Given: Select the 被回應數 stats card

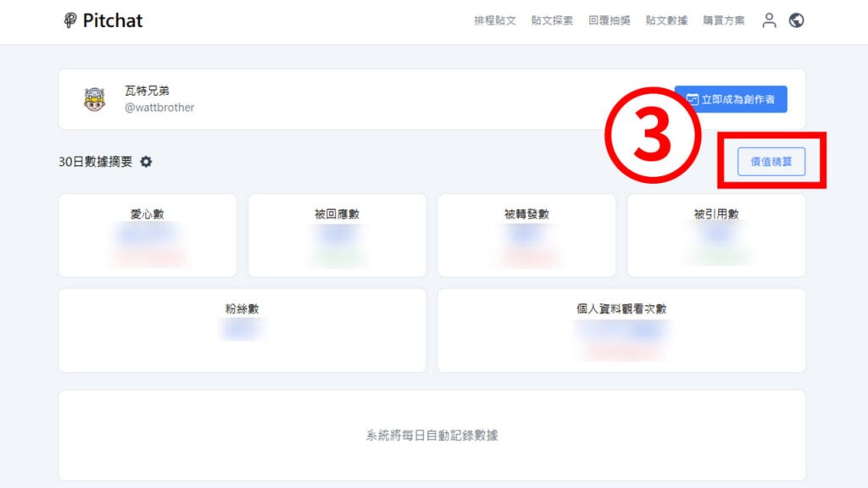Looking at the screenshot, I should (337, 236).
